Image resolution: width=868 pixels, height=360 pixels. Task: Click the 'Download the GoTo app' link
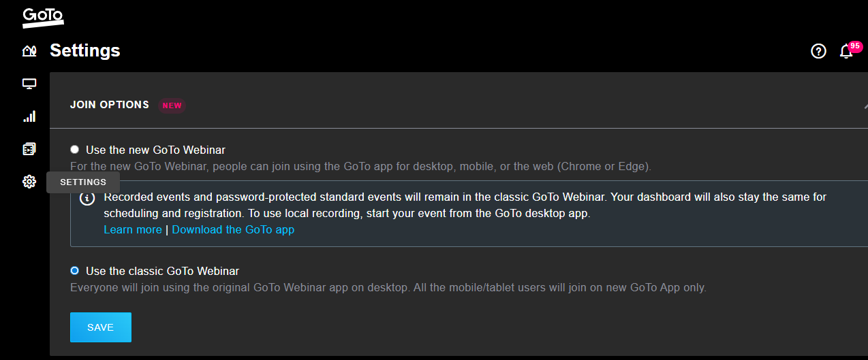tap(233, 230)
